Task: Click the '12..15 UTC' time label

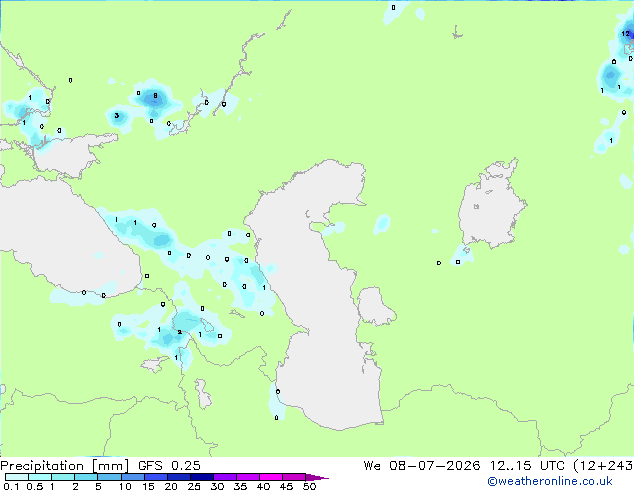Action: point(527,466)
